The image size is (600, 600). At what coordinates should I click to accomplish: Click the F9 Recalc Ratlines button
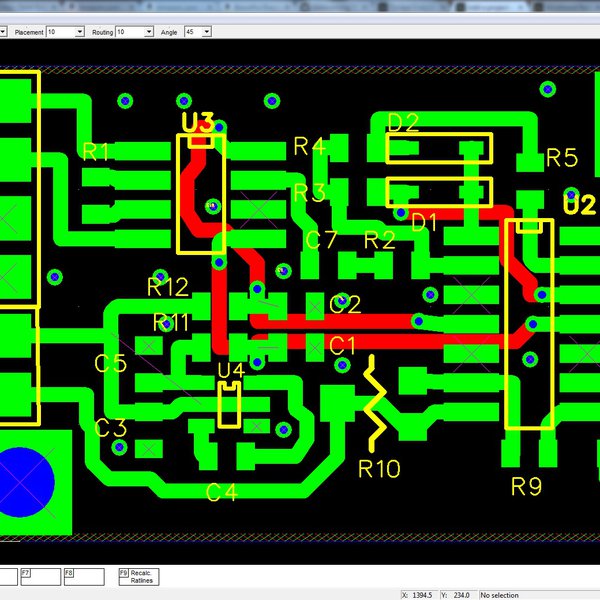pyautogui.click(x=139, y=577)
